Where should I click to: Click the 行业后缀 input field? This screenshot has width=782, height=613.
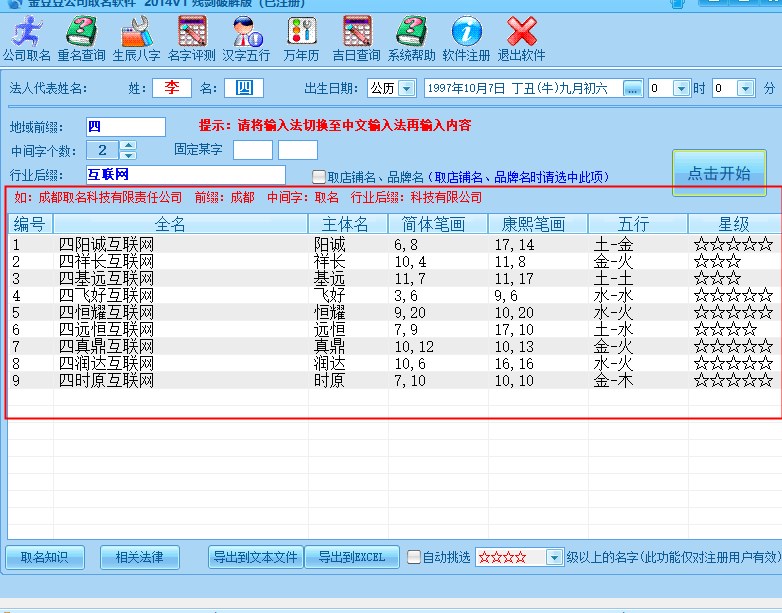tap(185, 176)
